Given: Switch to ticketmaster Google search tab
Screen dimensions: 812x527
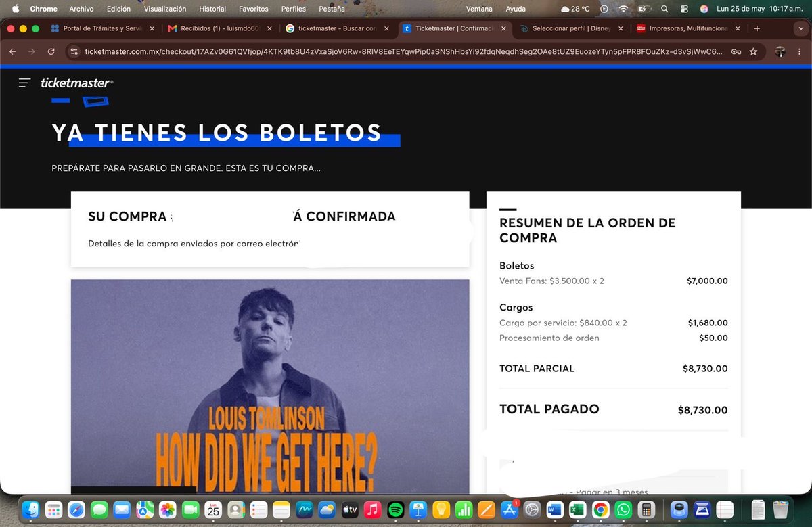Looking at the screenshot, I should tap(336, 28).
